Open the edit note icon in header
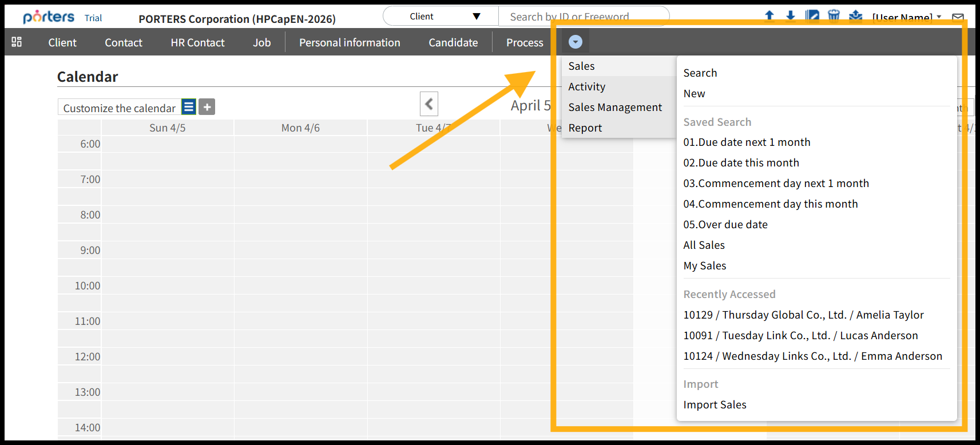Viewport: 980px width, 445px height. click(812, 15)
